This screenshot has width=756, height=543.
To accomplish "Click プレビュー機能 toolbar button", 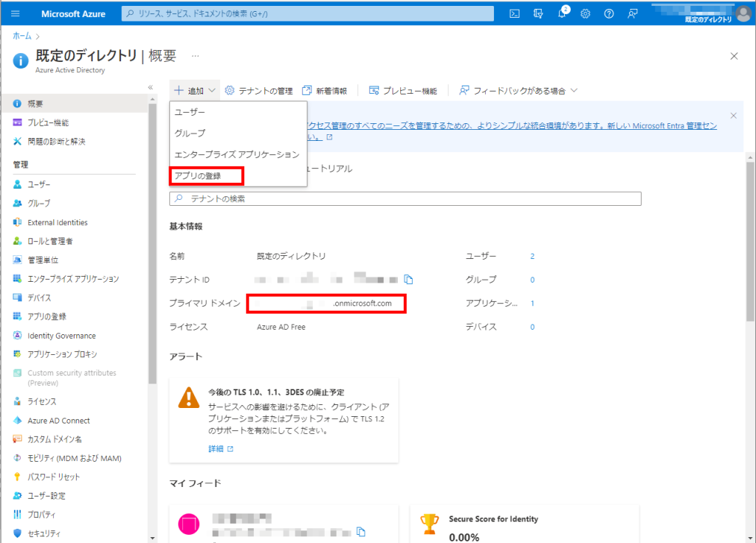I will (x=403, y=91).
